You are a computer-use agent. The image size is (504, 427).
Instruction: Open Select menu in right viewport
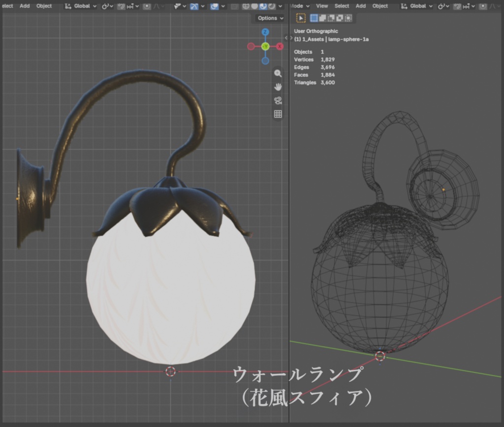tap(342, 6)
